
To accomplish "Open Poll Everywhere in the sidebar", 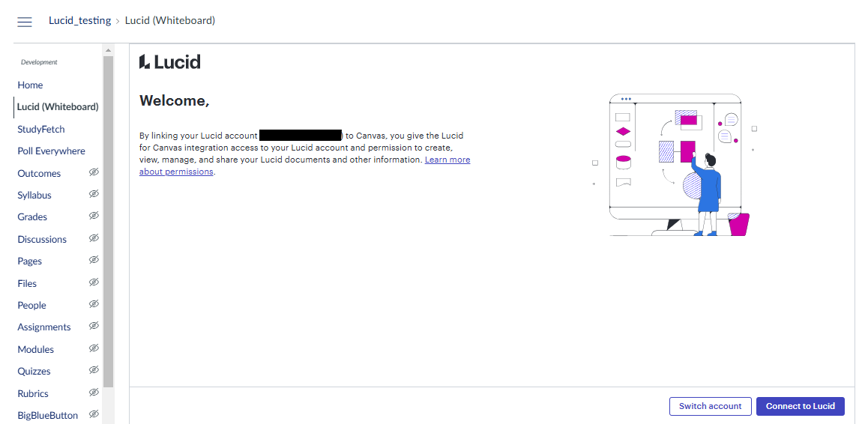I will coord(52,151).
